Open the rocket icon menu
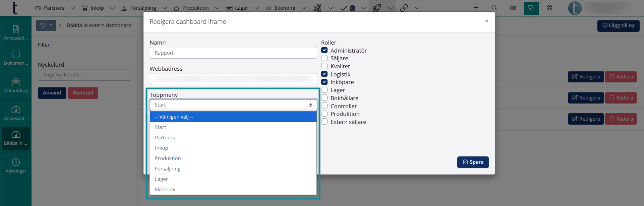Screen dimensions: 644x206 pos(377,8)
